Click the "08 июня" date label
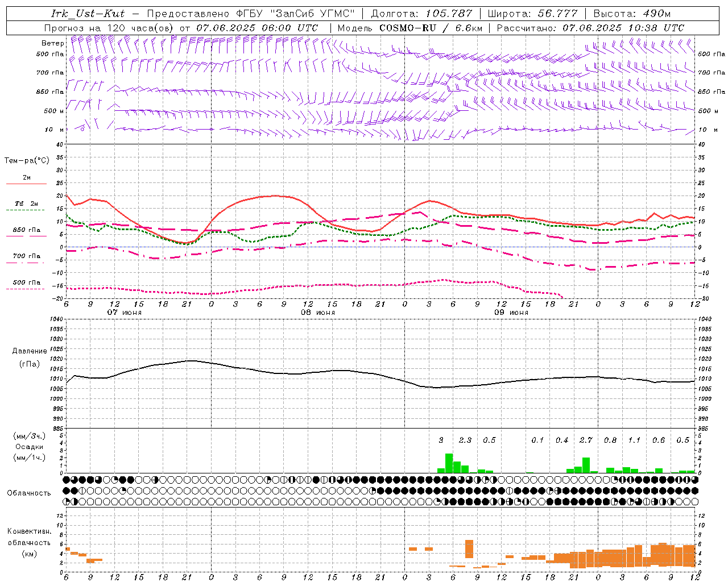Viewport: 728px width, 582px height. tap(318, 313)
